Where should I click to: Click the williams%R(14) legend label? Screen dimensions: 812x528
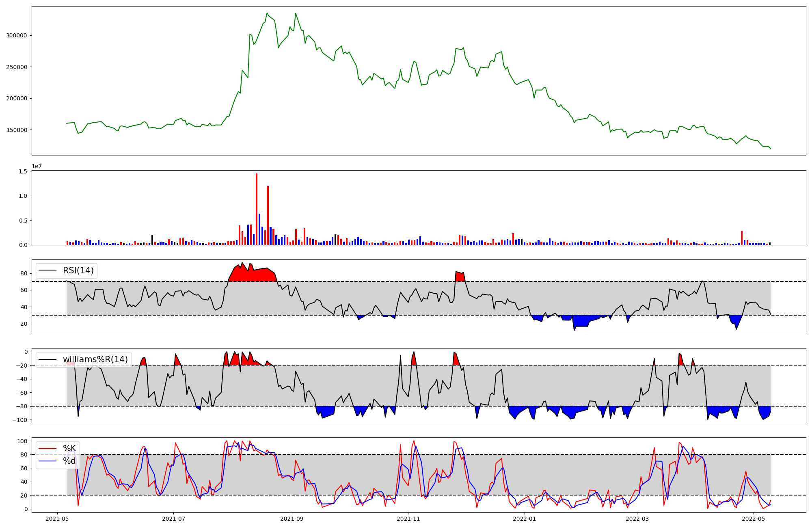95,359
